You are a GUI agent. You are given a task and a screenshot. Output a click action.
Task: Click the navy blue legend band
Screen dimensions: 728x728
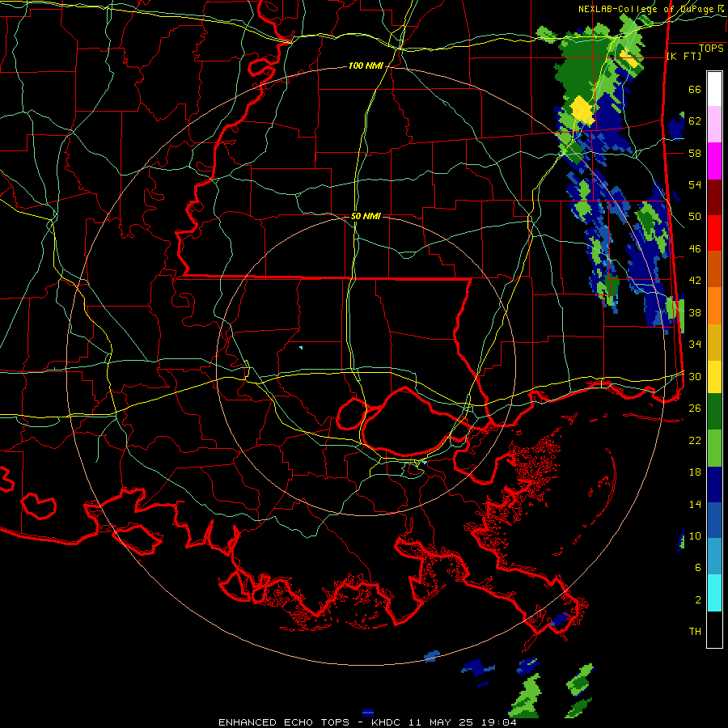(714, 485)
